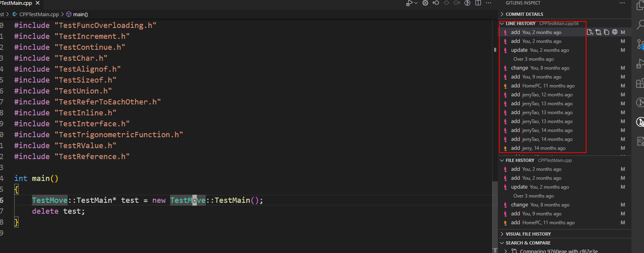Open file changes icon on selected Line History row
The width and height of the screenshot is (644, 253).
(x=590, y=32)
